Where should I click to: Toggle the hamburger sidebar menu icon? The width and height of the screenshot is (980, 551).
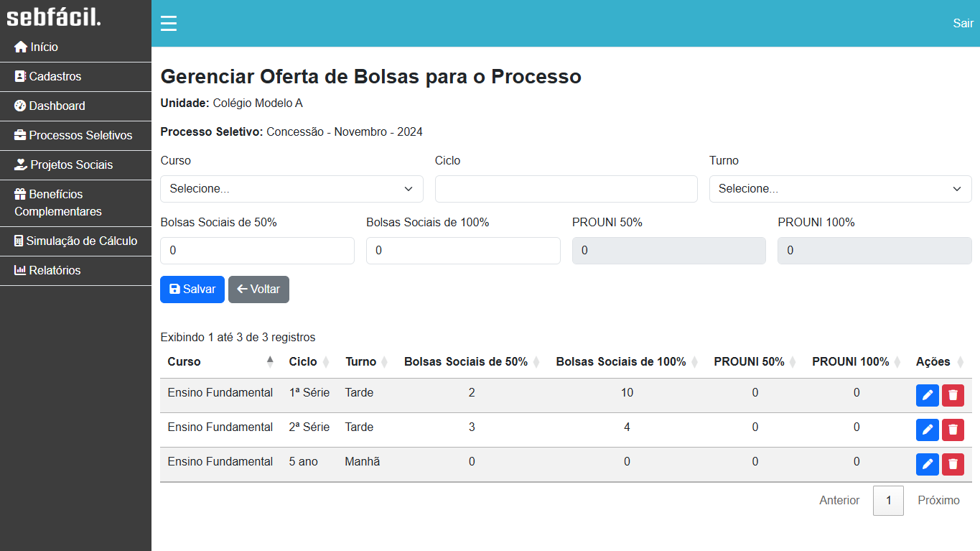pos(168,24)
